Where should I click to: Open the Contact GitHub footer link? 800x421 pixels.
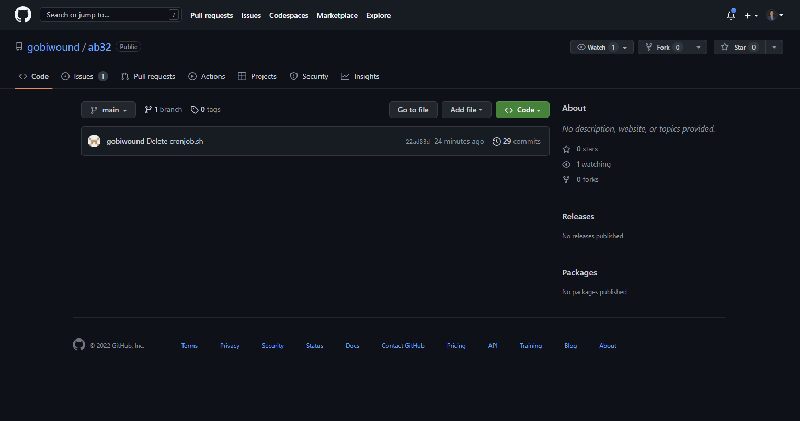pos(403,345)
